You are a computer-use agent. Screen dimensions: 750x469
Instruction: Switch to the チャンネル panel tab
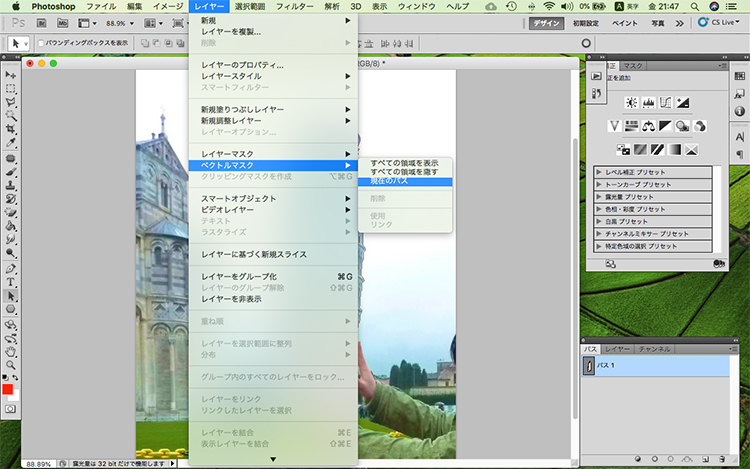(x=654, y=349)
